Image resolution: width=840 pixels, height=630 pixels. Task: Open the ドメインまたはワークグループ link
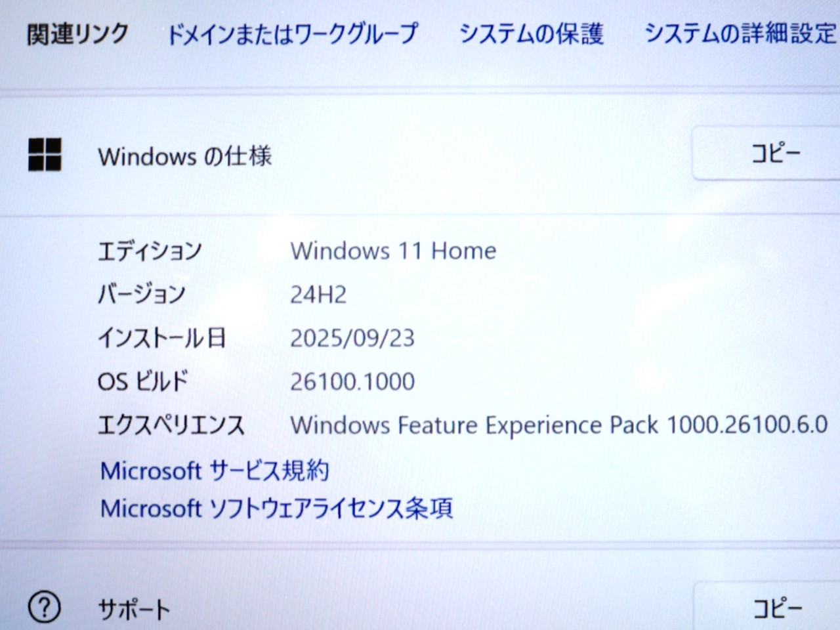click(292, 33)
